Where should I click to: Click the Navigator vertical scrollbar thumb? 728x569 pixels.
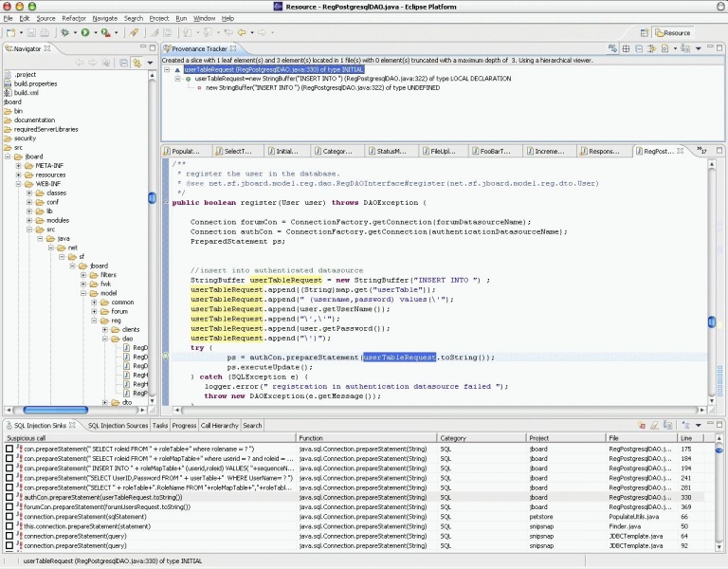[152, 198]
